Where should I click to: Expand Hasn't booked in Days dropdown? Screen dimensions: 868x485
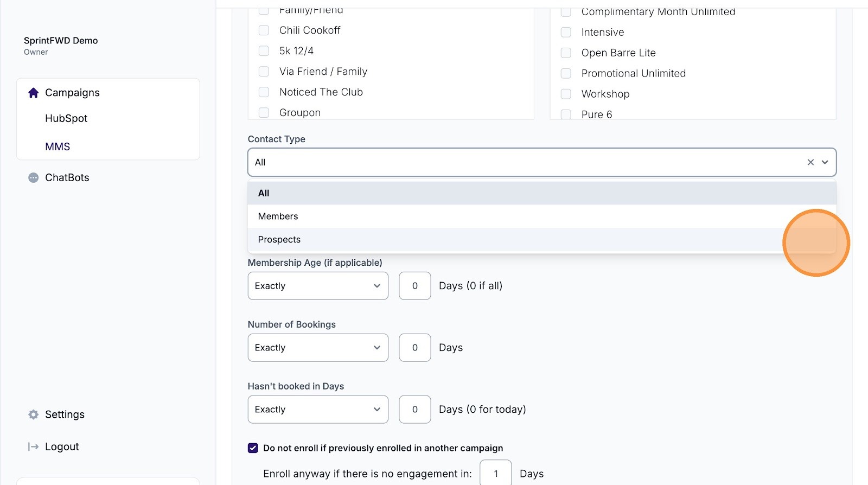(318, 410)
